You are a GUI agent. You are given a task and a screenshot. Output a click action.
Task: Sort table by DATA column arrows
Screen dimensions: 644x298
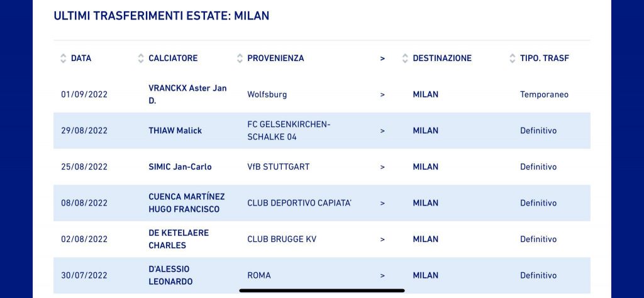click(63, 58)
